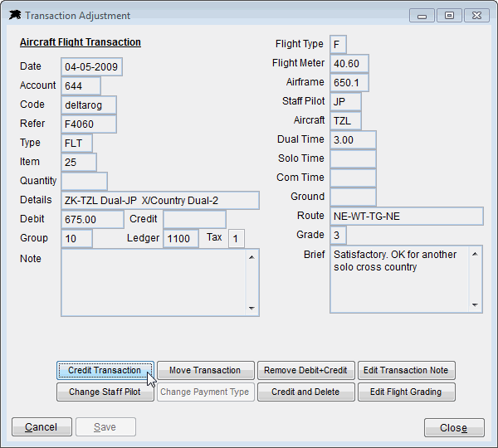Open Edit Flight Grading
The width and height of the screenshot is (498, 448).
[406, 392]
